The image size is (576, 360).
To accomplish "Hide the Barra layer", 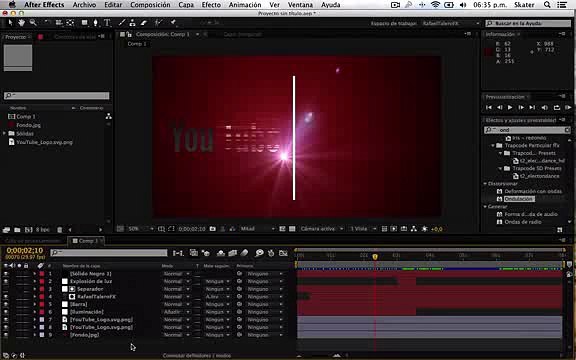I will tap(6, 305).
